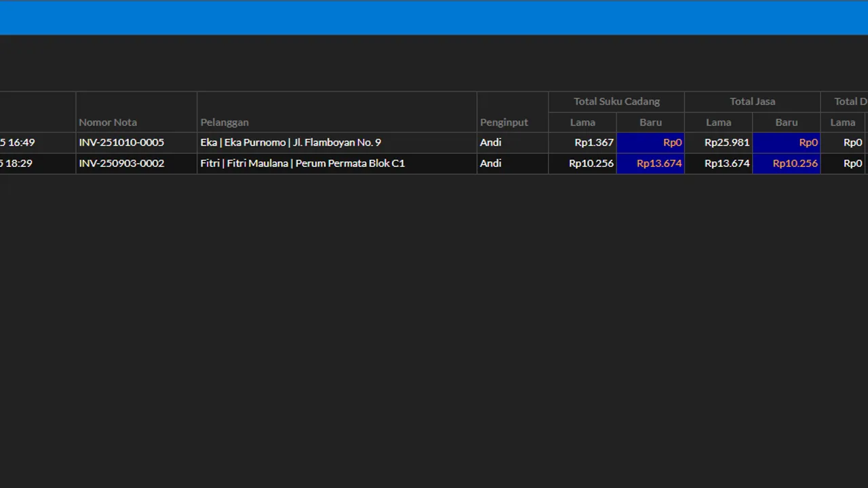Select Rp13.674 old service total in Fitri row

719,163
